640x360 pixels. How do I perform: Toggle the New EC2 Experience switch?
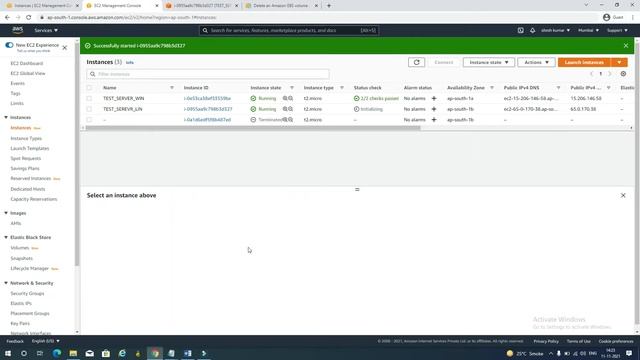[9, 45]
